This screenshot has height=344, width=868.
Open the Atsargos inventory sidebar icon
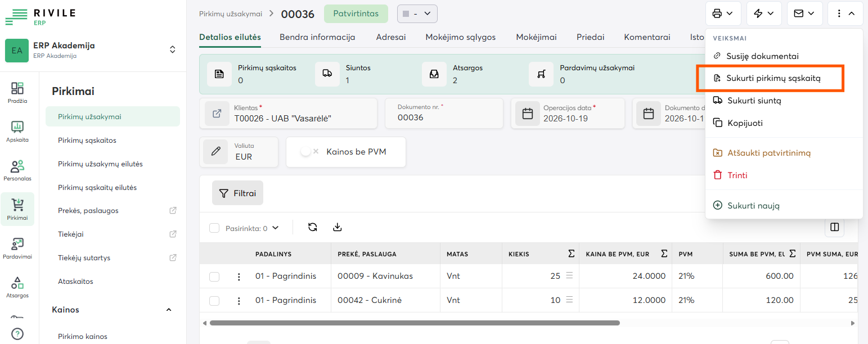point(17,287)
